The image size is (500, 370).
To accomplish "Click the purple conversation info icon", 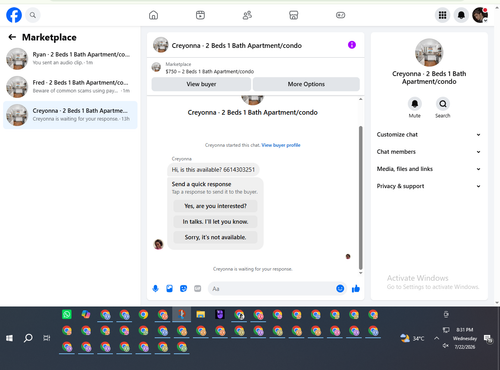I will tap(352, 45).
